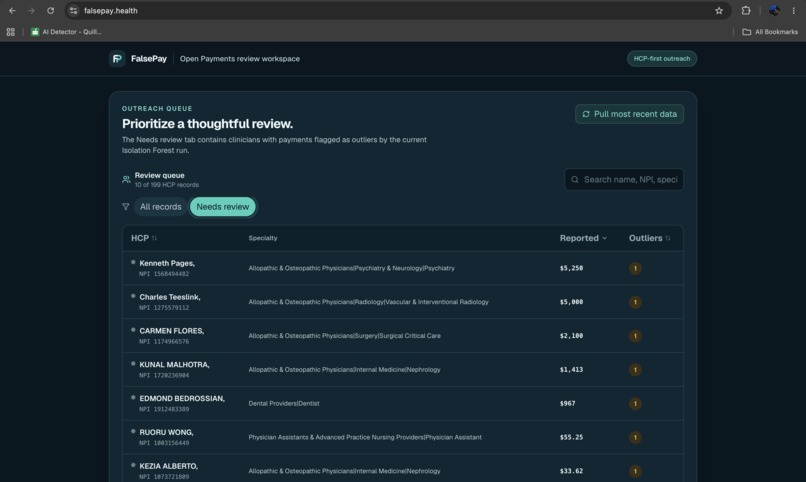Click the falsepay.health address bar

click(396, 10)
